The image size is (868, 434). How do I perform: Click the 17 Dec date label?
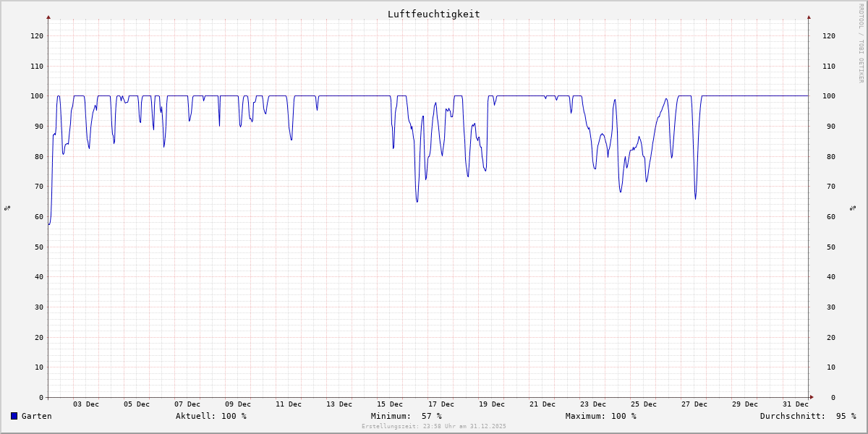(441, 404)
